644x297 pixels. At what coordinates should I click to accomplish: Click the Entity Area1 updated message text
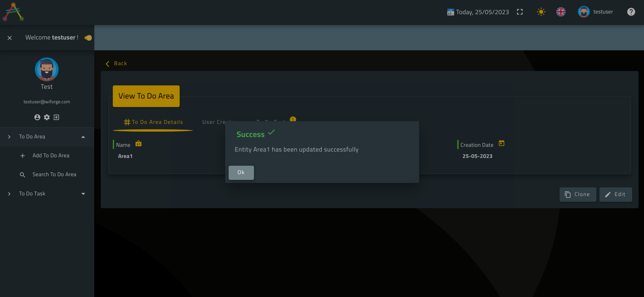tap(297, 150)
